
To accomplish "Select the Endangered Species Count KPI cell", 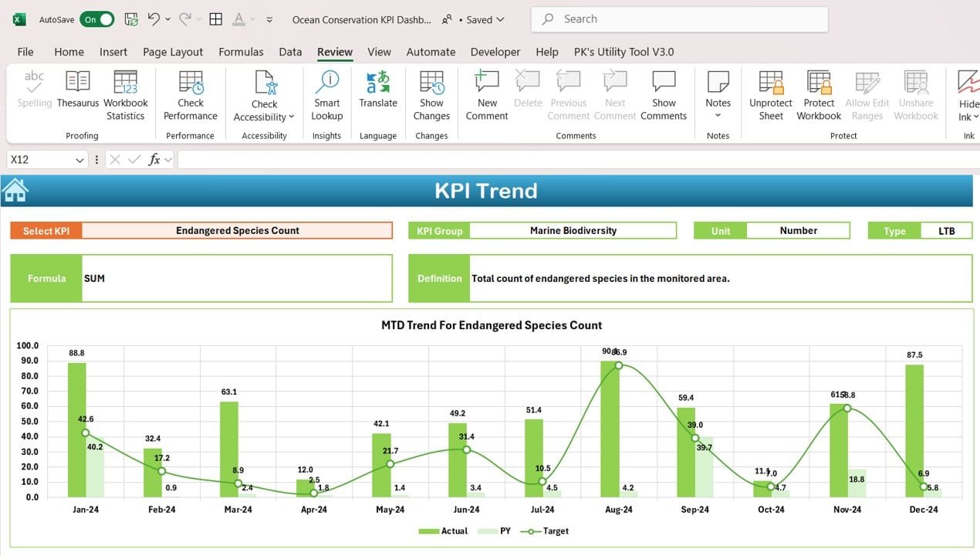I will [x=237, y=230].
